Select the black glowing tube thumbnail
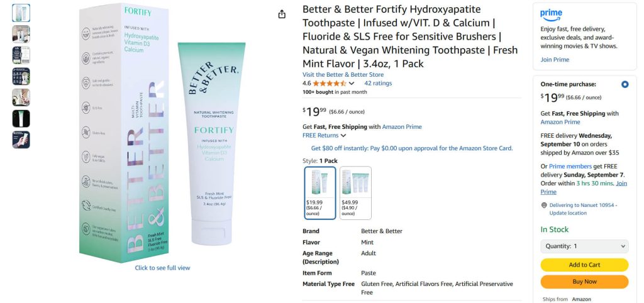This screenshot has width=644, height=303. coord(21,119)
